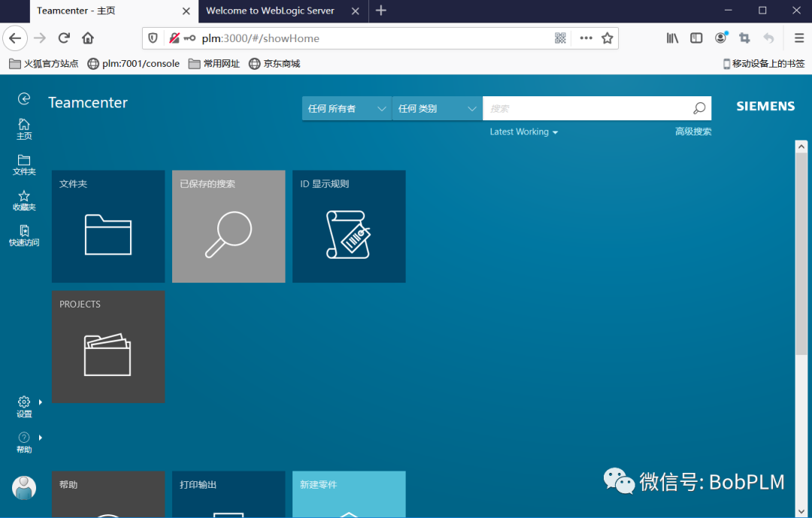Open the 打印输出 tile

pos(229,494)
